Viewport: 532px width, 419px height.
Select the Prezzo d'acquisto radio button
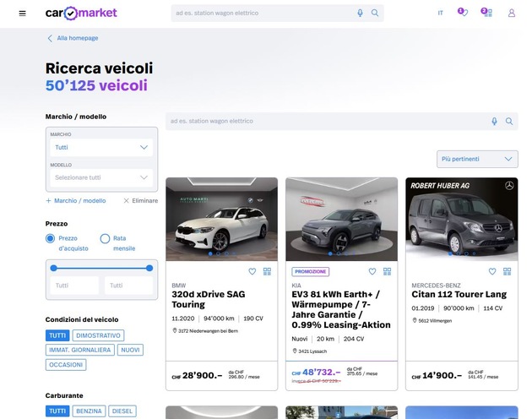pyautogui.click(x=51, y=239)
